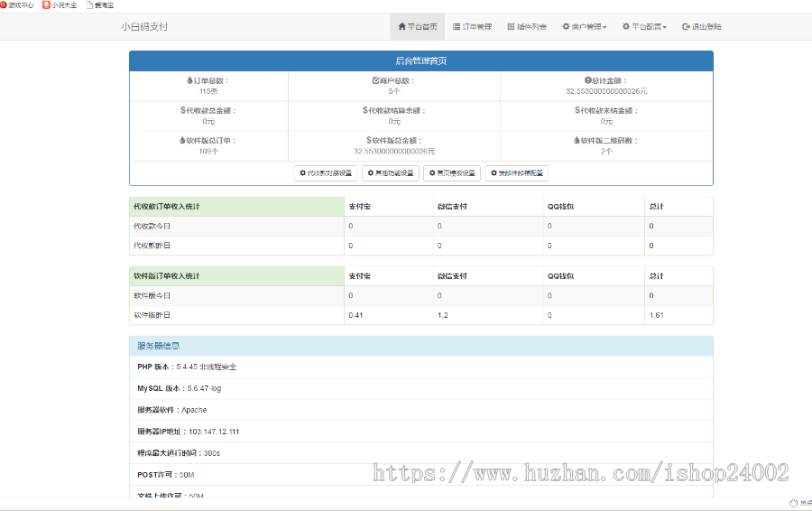Screen dimensions: 812x511
Task: Click the grid icon beside 插件列表
Action: (511, 27)
